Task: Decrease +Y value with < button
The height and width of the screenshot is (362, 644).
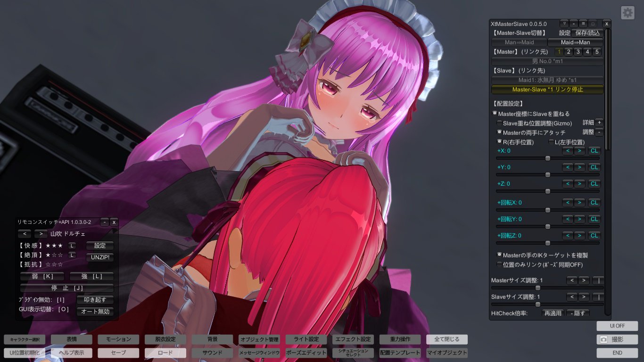Action: [x=568, y=167]
